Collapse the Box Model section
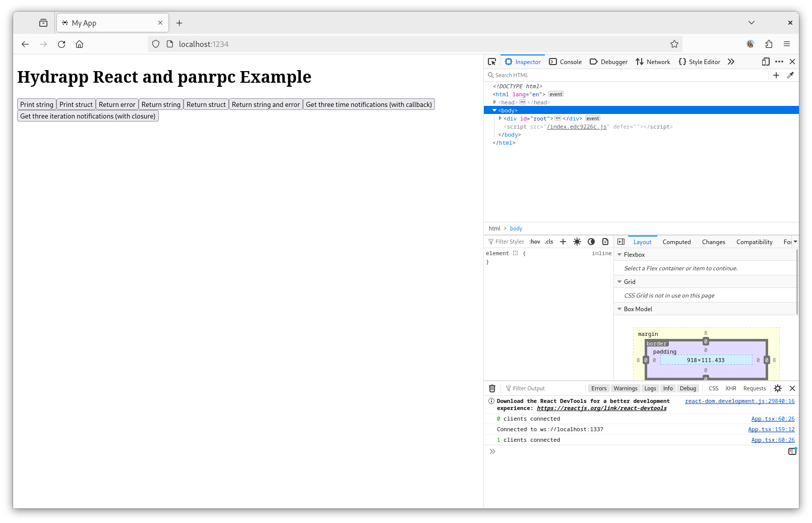The width and height of the screenshot is (812, 523). (619, 309)
